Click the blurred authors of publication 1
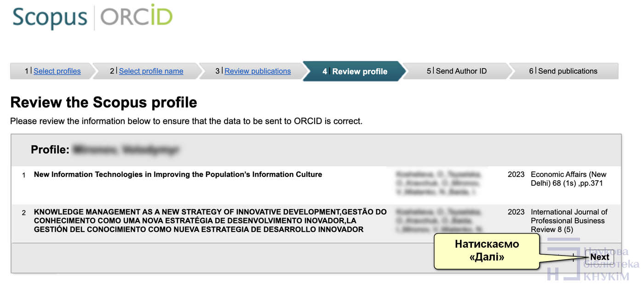644x285 pixels. pyautogui.click(x=438, y=183)
